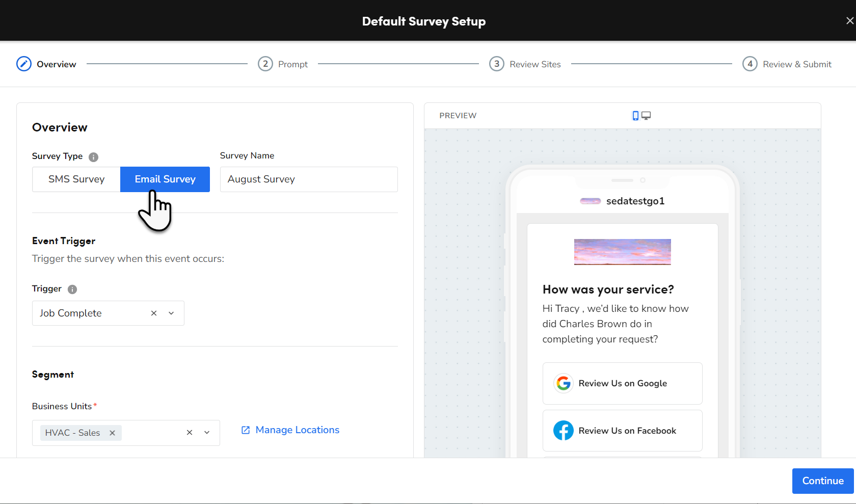Edit the Survey Name field
Image resolution: width=856 pixels, height=504 pixels.
308,179
